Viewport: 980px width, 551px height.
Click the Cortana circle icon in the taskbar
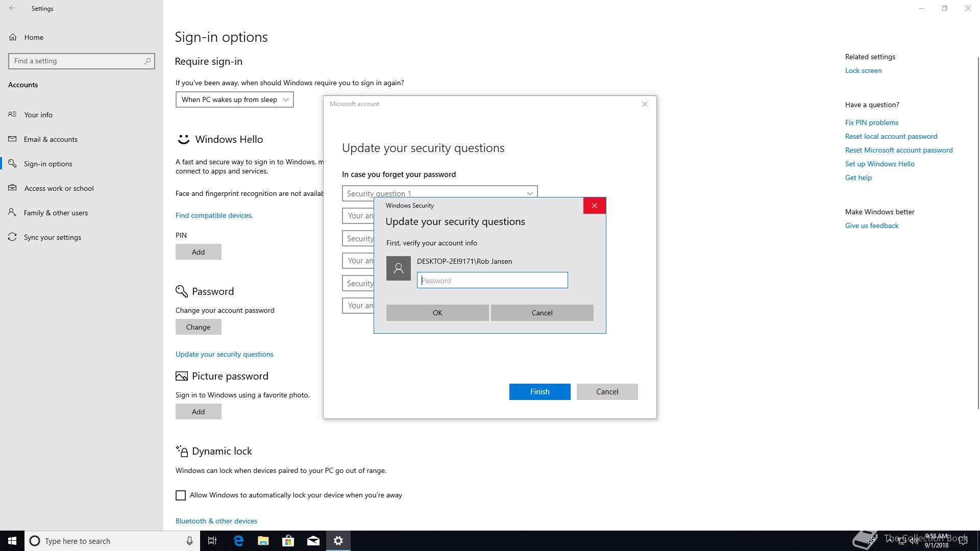pos(35,541)
